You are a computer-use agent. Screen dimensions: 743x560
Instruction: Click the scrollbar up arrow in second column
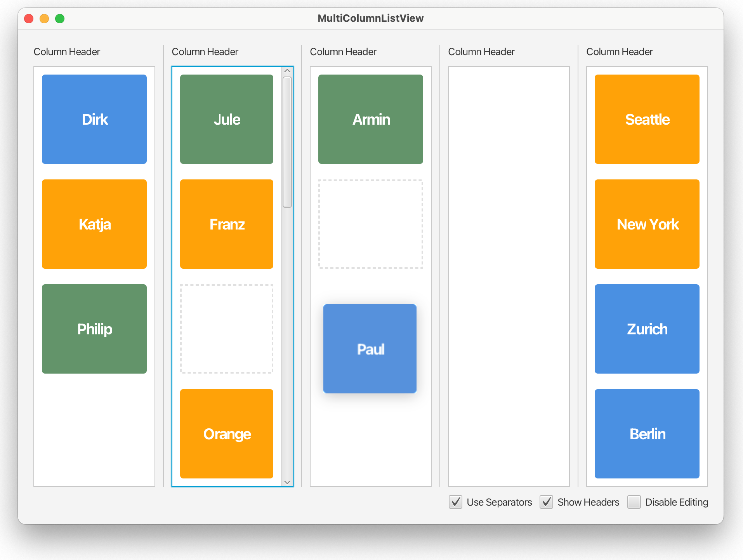pyautogui.click(x=286, y=71)
